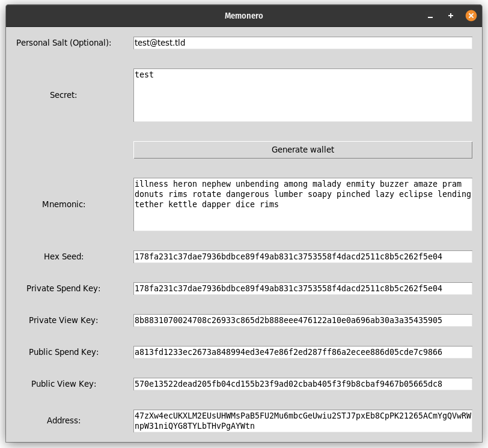Click the Memonero title bar text
The image size is (488, 448).
click(x=243, y=16)
